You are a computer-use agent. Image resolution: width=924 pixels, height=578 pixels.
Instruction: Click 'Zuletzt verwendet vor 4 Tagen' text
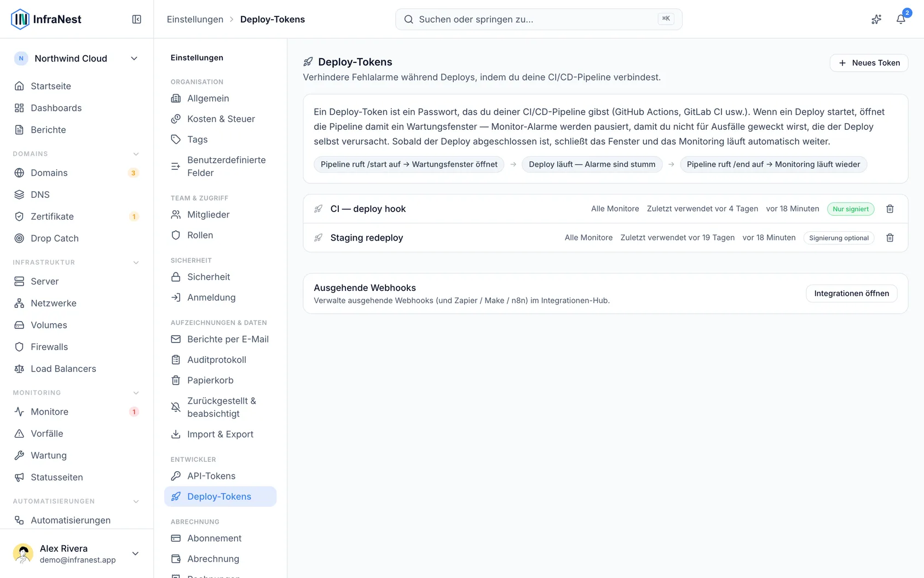click(702, 209)
